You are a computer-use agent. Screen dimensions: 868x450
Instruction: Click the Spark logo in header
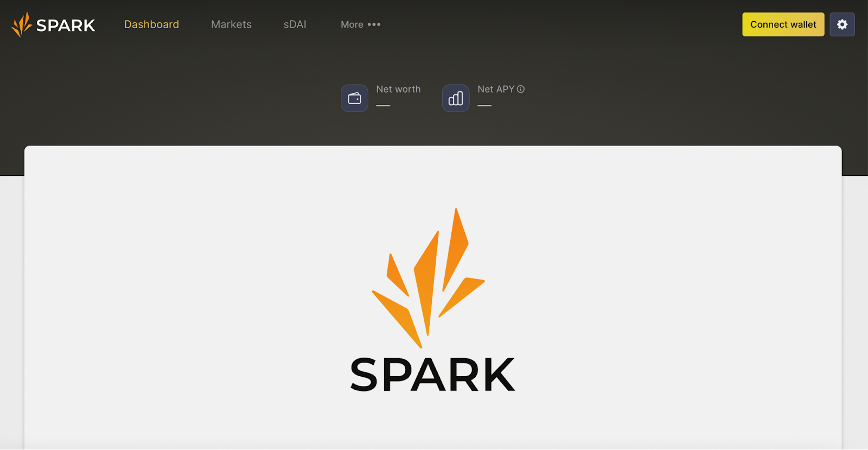click(53, 24)
